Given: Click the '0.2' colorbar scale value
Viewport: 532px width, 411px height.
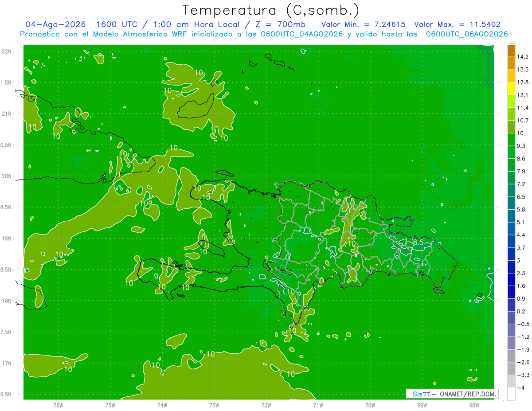Looking at the screenshot, I should [x=522, y=311].
